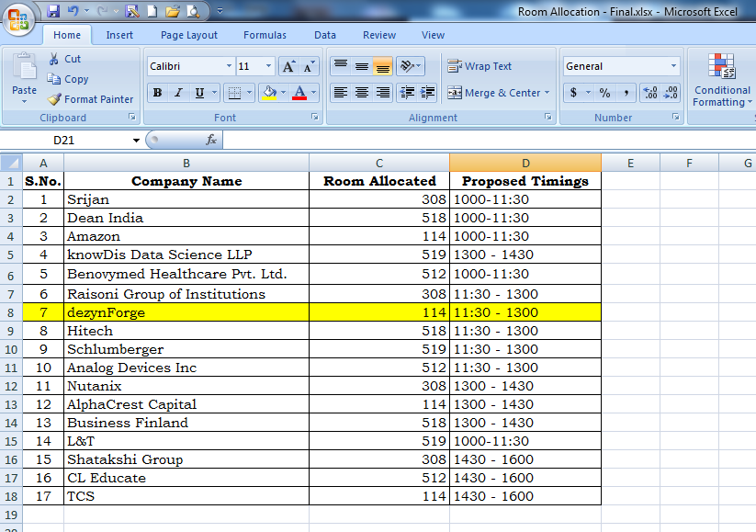756x532 pixels.
Task: Open the Formulas tab
Action: click(265, 35)
